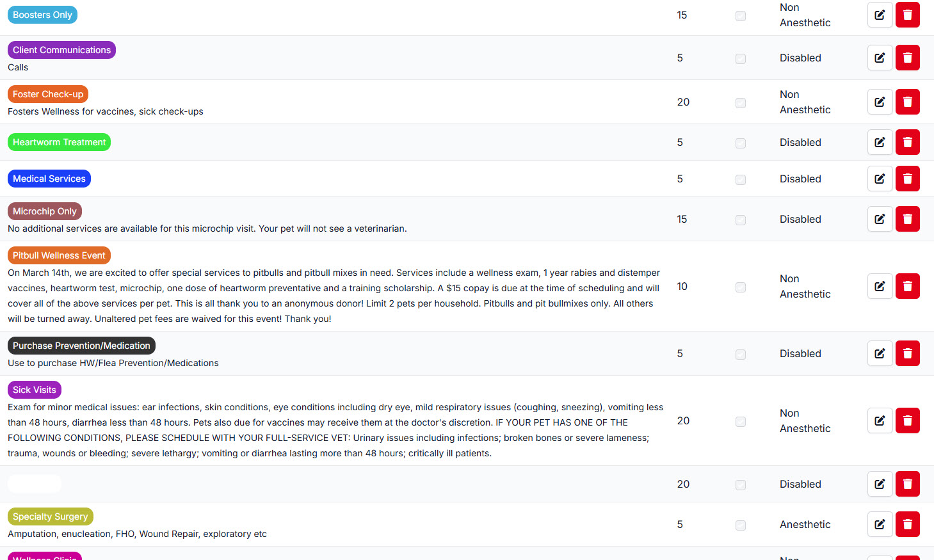Open edit for Foster Check-up
The width and height of the screenshot is (934, 560).
coord(880,102)
